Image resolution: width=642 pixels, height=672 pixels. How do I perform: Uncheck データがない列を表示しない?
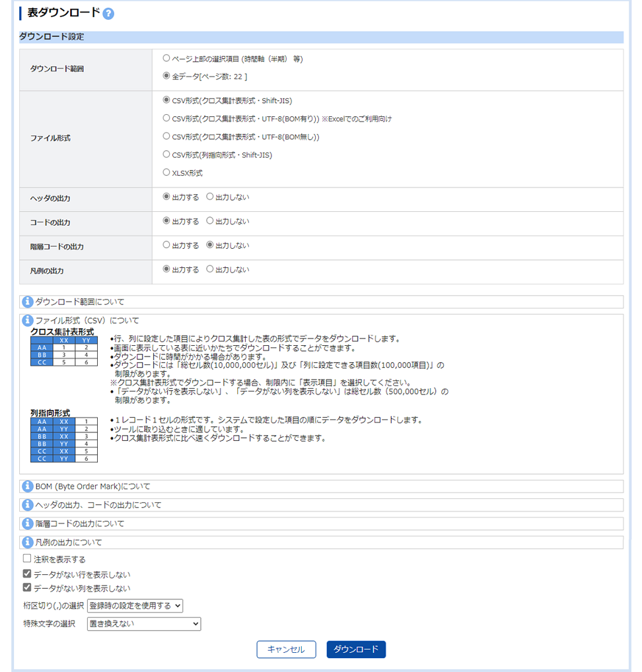click(x=27, y=588)
